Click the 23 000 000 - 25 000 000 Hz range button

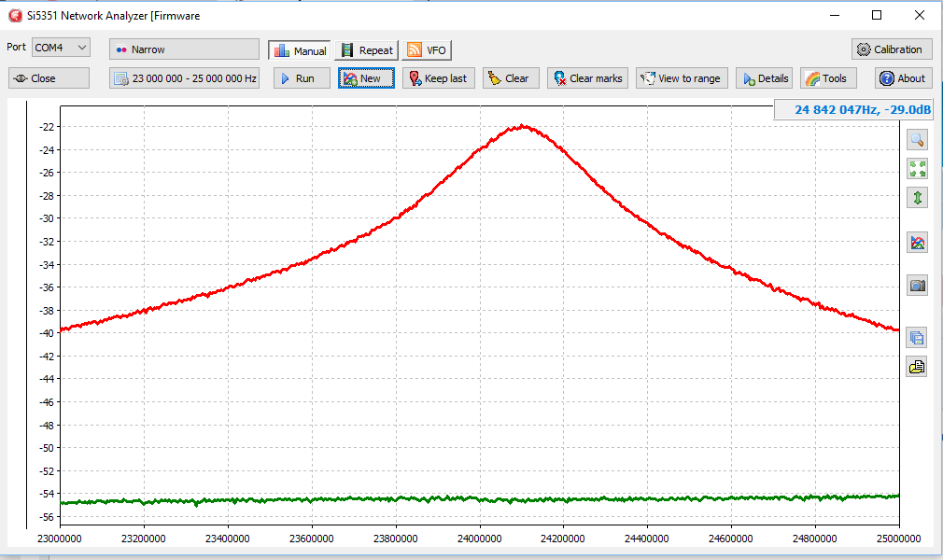click(184, 78)
